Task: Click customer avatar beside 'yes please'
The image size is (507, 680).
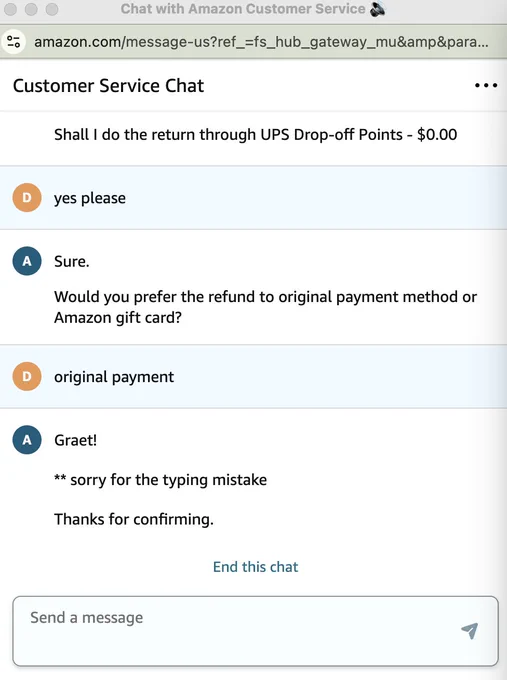Action: (27, 198)
